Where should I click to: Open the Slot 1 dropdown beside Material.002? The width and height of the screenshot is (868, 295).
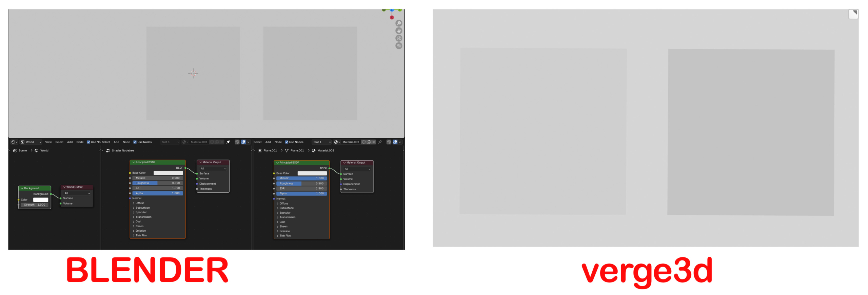click(x=321, y=142)
